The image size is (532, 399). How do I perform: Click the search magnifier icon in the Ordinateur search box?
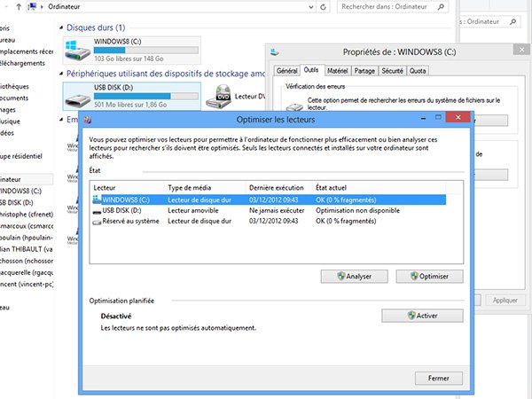pyautogui.click(x=441, y=6)
